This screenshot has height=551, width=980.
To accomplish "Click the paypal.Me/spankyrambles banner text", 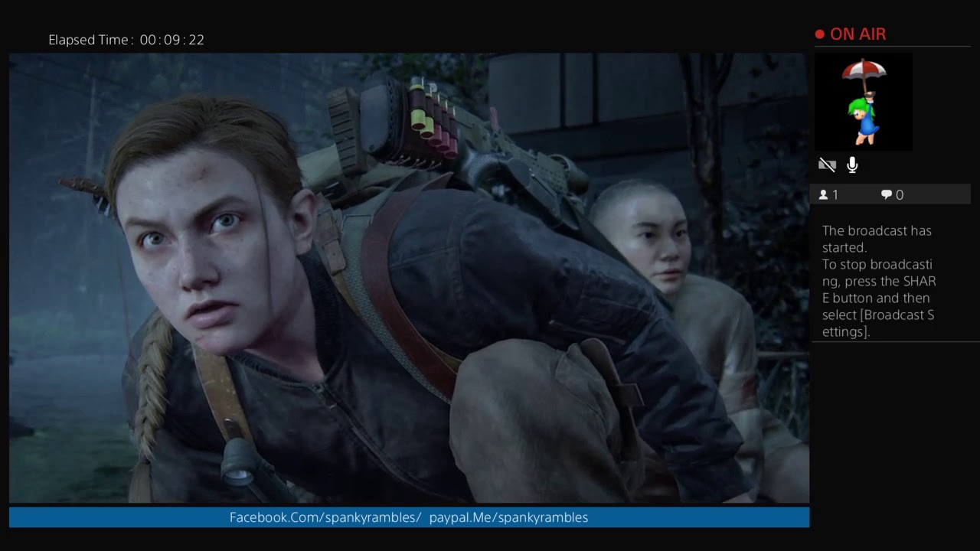I will coord(508,517).
